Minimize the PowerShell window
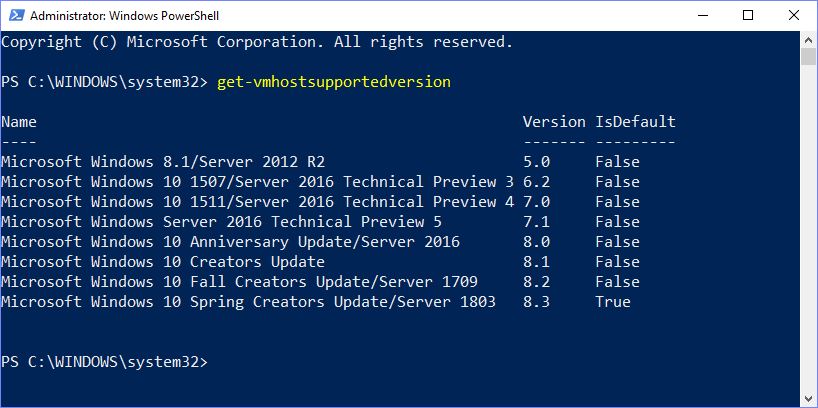 point(702,16)
